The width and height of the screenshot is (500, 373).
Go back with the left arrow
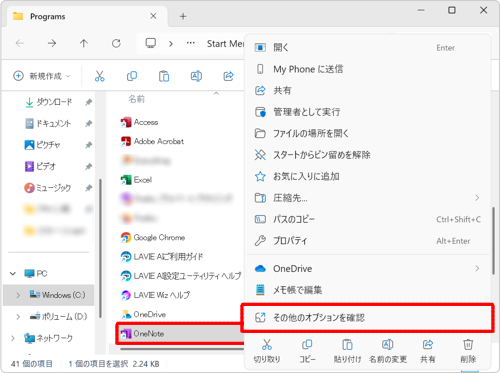tap(20, 43)
